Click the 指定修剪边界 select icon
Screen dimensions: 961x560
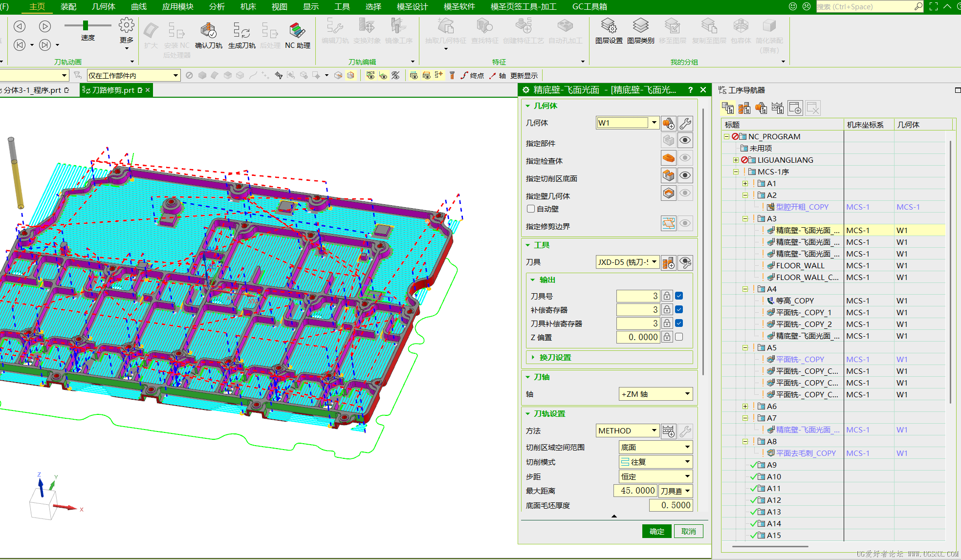pos(668,223)
